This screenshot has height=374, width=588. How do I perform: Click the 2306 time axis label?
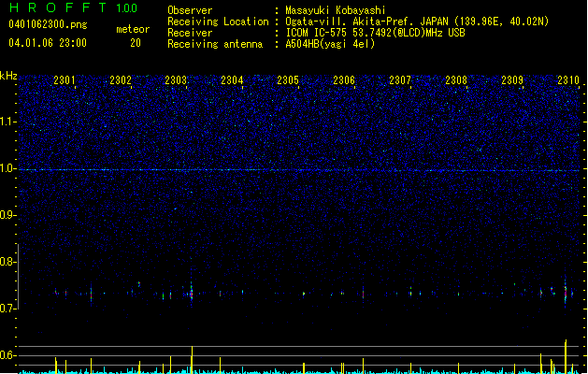coord(344,79)
